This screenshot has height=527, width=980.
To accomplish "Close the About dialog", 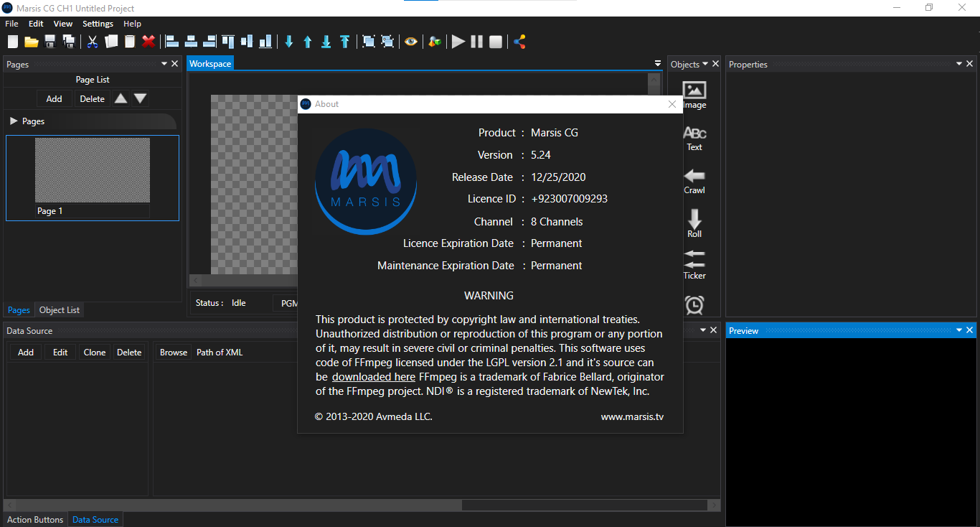I will (x=672, y=104).
